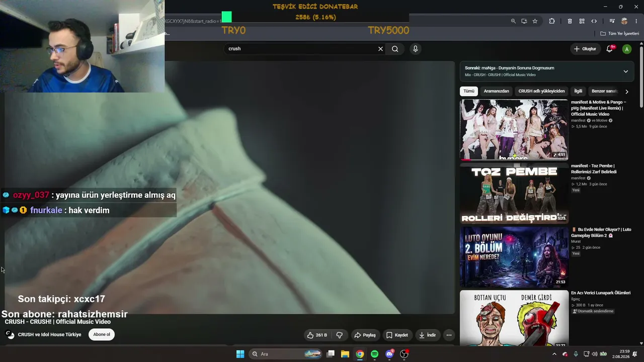The image size is (644, 362).
Task: Open the CRUSH ve Idol House Türkiye channel
Action: (49, 334)
